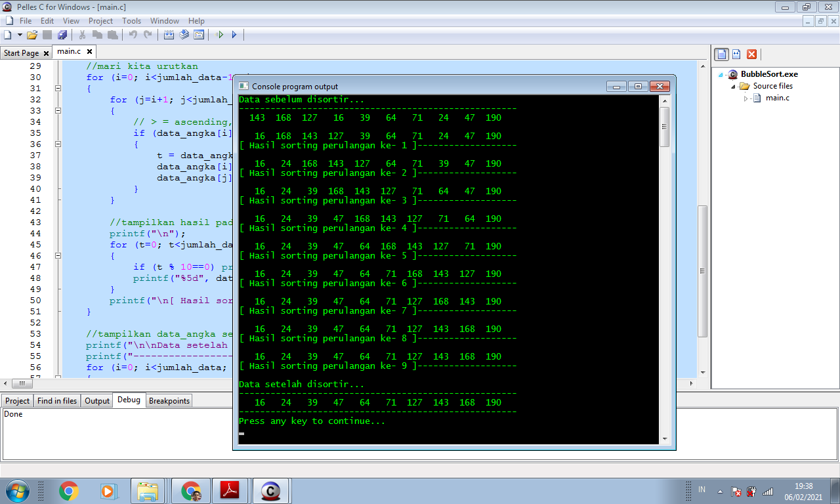Click the New file toolbar icon

click(x=8, y=35)
